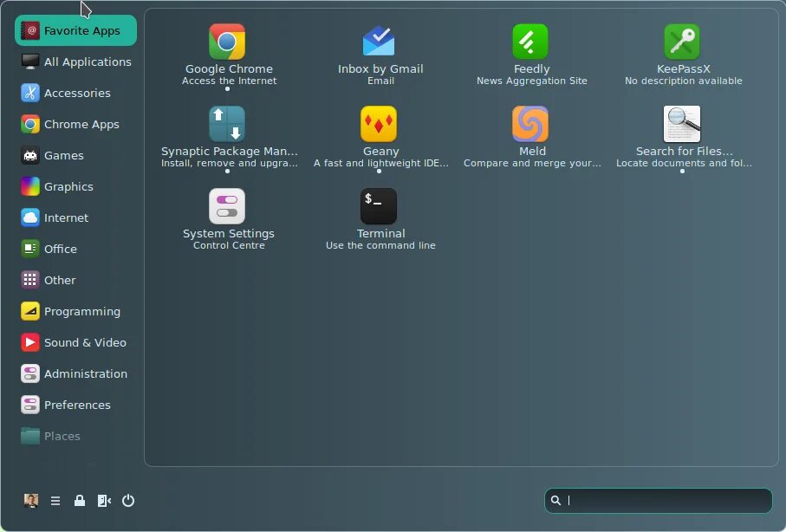786x532 pixels.
Task: Click the magnifier icon in search box
Action: (555, 500)
